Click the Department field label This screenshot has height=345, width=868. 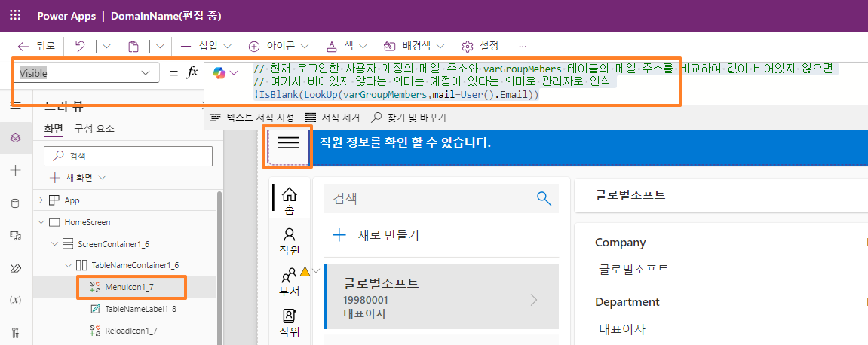627,302
